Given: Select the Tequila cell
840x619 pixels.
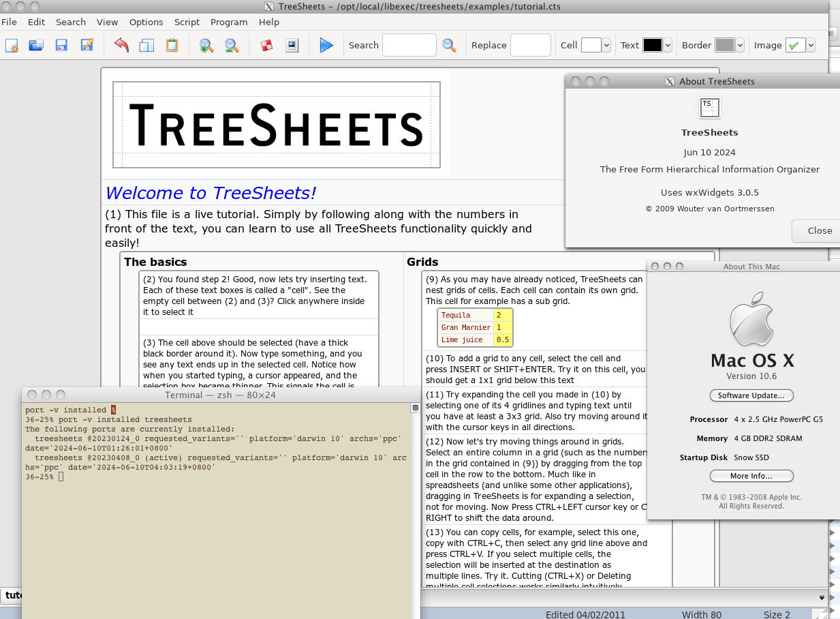Looking at the screenshot, I should pos(465,315).
